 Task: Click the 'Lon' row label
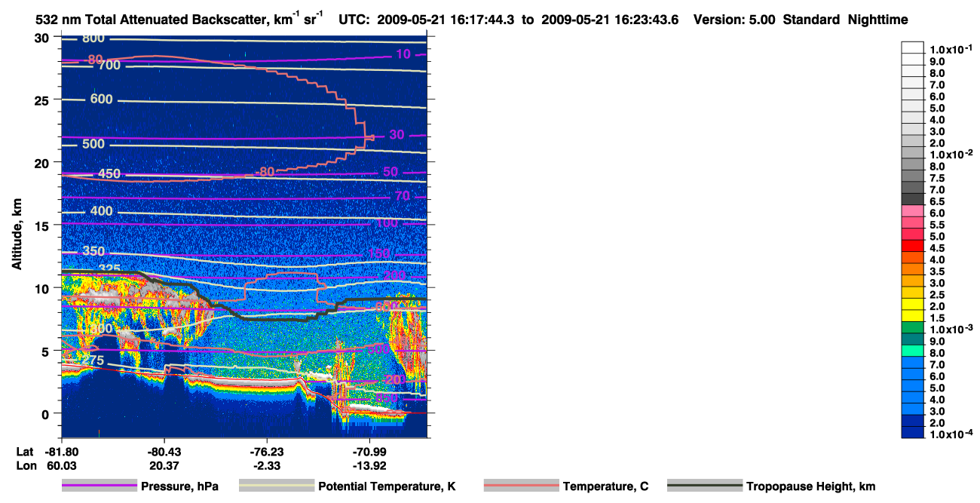point(25,465)
